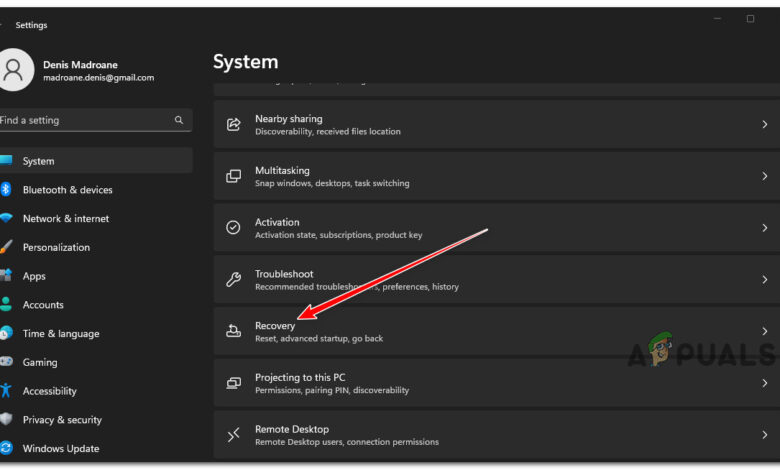The height and width of the screenshot is (470, 780).
Task: Open Multitasking settings title
Action: pyautogui.click(x=282, y=171)
